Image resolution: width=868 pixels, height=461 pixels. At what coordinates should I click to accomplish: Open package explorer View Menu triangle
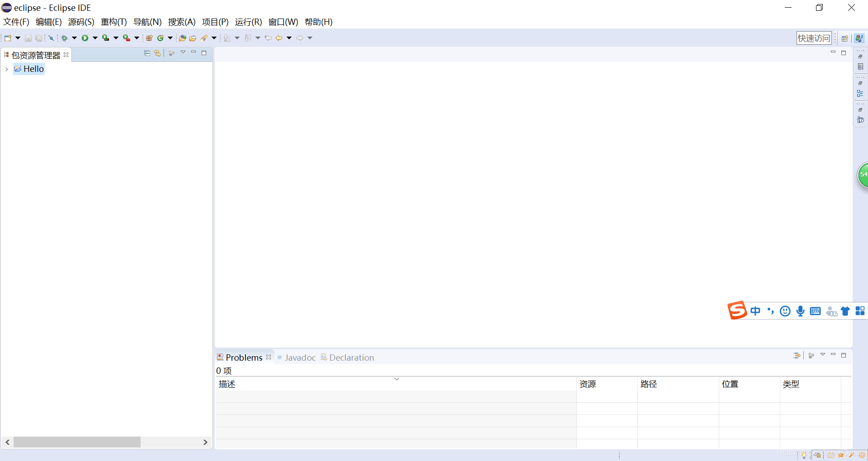(x=183, y=52)
